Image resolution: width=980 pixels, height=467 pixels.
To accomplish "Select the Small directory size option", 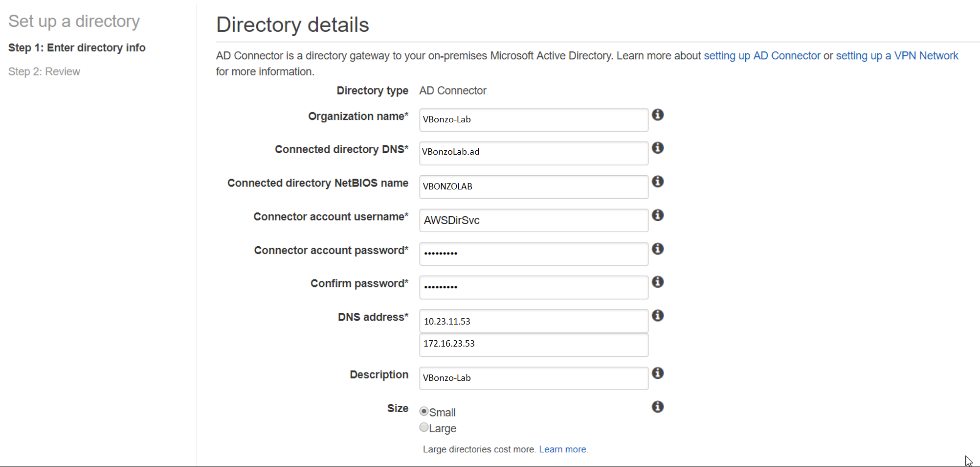I will click(x=424, y=412).
